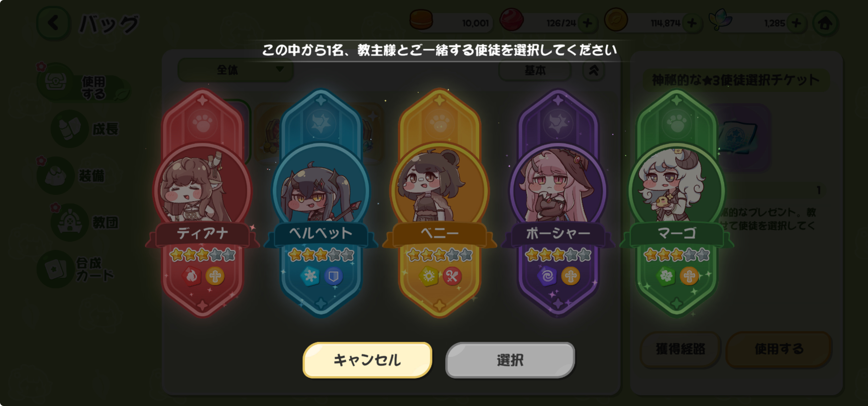
Task: Click the home icon in top bar
Action: click(x=825, y=23)
